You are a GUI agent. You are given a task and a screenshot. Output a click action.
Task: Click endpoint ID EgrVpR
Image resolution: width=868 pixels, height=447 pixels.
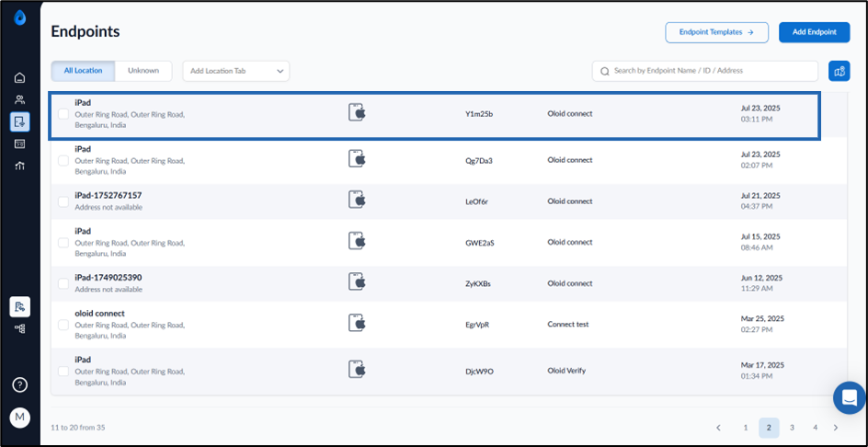(x=477, y=325)
